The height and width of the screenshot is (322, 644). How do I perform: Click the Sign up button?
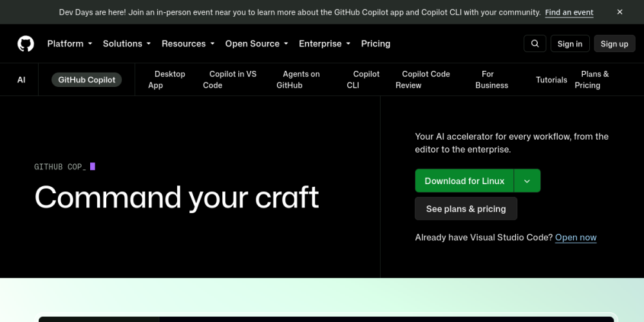click(614, 44)
